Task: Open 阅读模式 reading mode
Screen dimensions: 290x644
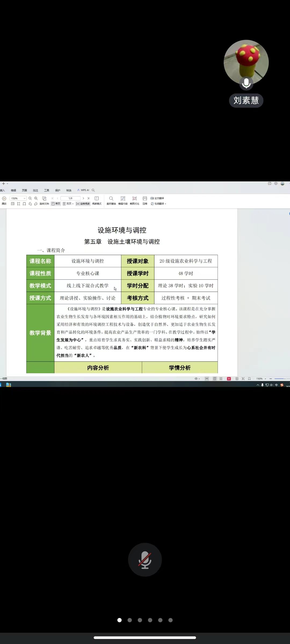Action: click(x=97, y=200)
